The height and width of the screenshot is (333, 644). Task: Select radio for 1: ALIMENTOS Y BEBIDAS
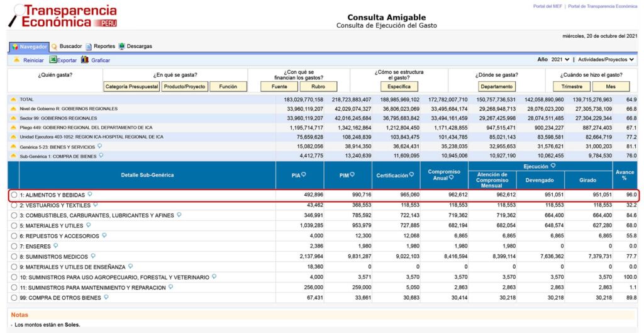pyautogui.click(x=14, y=195)
